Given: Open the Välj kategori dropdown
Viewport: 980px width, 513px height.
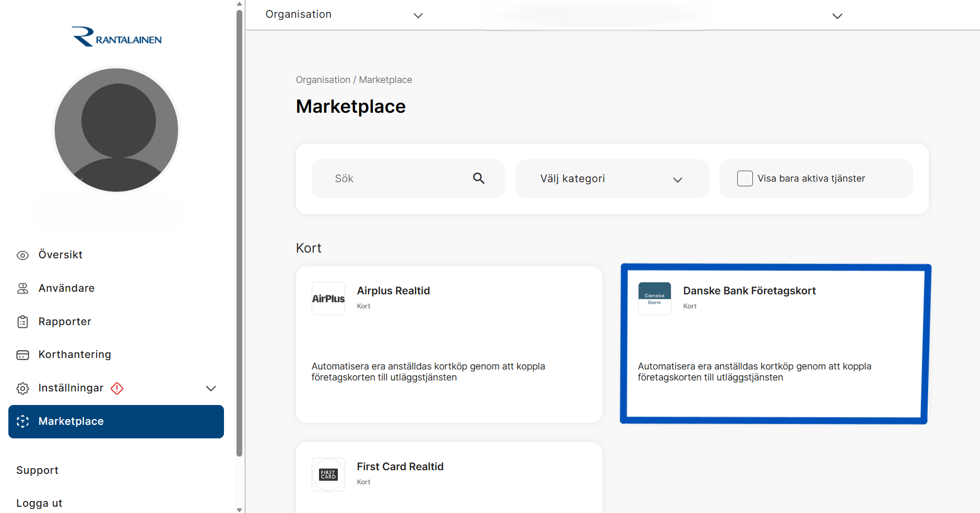Looking at the screenshot, I should click(612, 178).
